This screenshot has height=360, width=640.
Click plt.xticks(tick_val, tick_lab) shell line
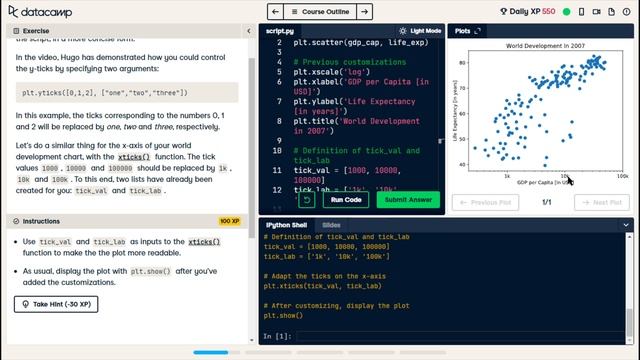click(322, 286)
